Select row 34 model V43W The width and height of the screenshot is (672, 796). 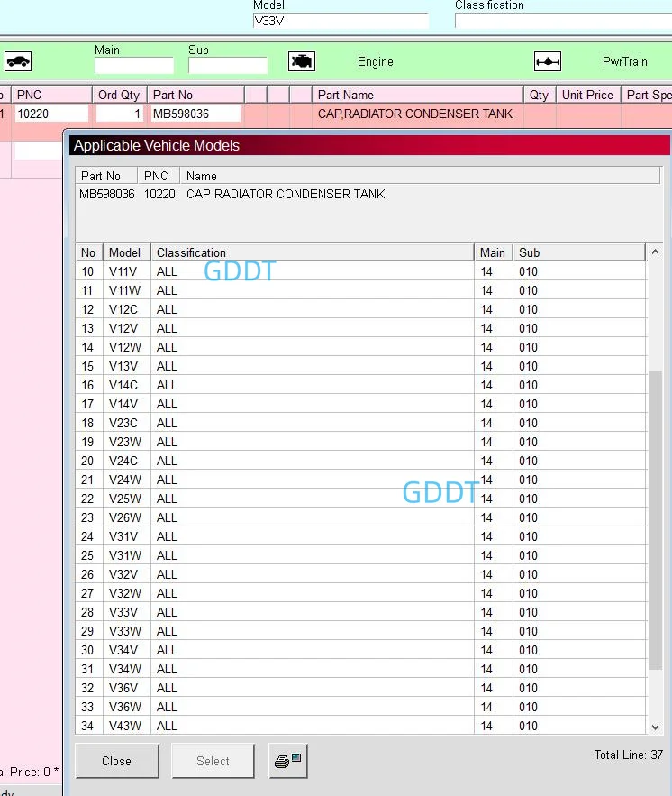pos(360,726)
